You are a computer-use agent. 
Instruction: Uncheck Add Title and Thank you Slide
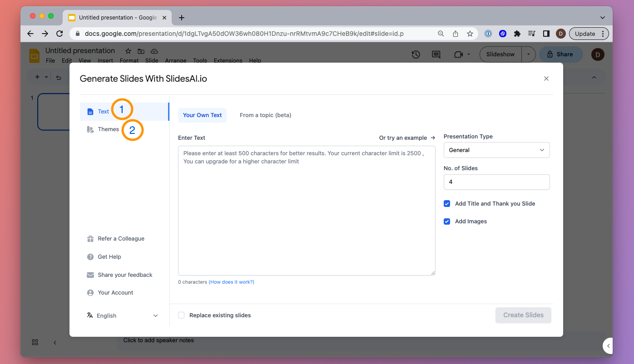(x=447, y=204)
